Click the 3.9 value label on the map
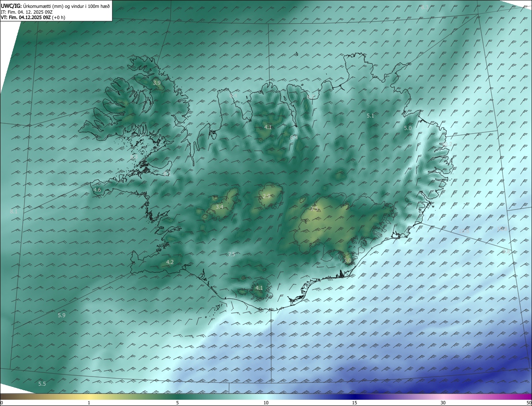This screenshot has height=406, width=532. (157, 83)
